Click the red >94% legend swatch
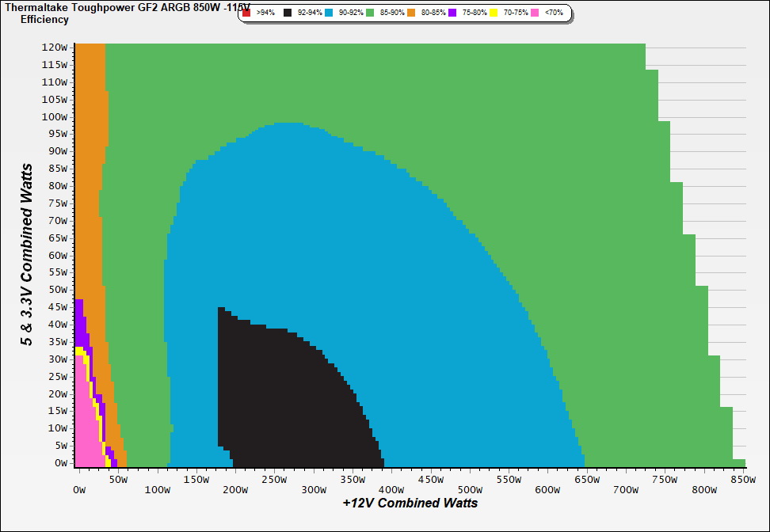Viewport: 770px width, 532px height. [x=246, y=13]
